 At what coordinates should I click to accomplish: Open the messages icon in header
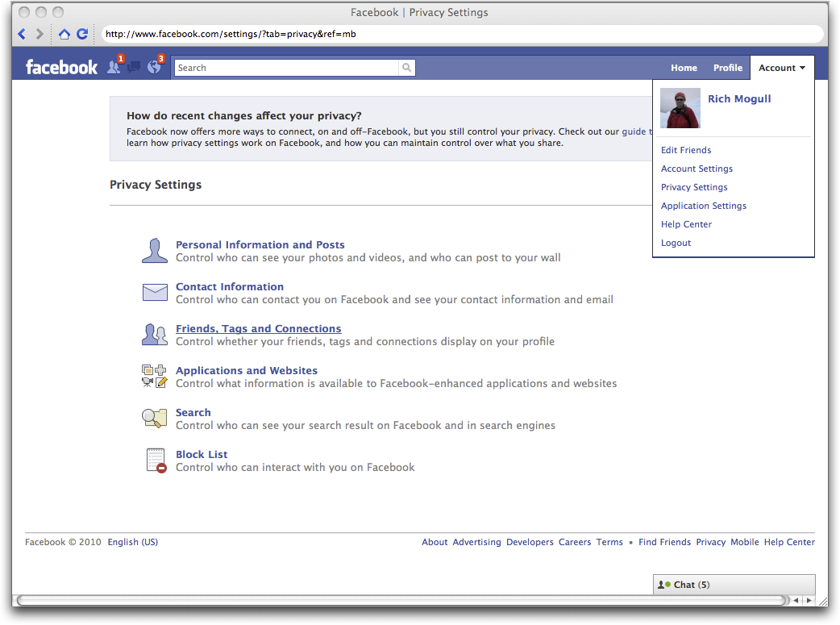click(134, 67)
